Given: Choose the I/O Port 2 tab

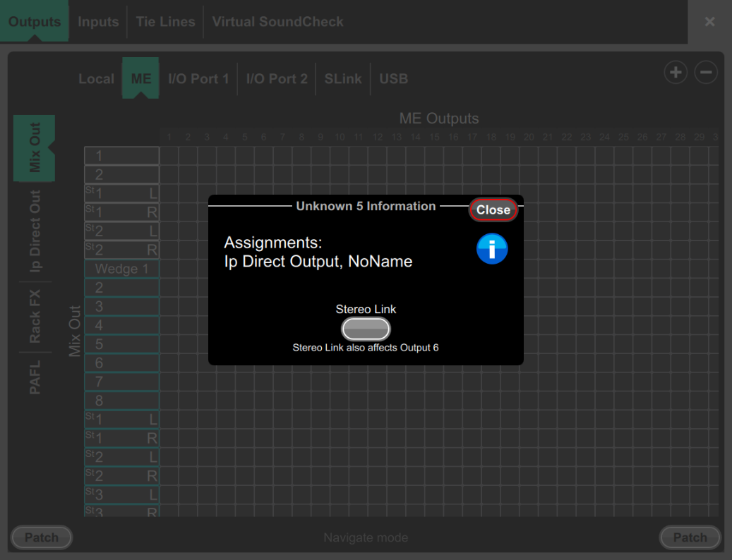Looking at the screenshot, I should (277, 79).
